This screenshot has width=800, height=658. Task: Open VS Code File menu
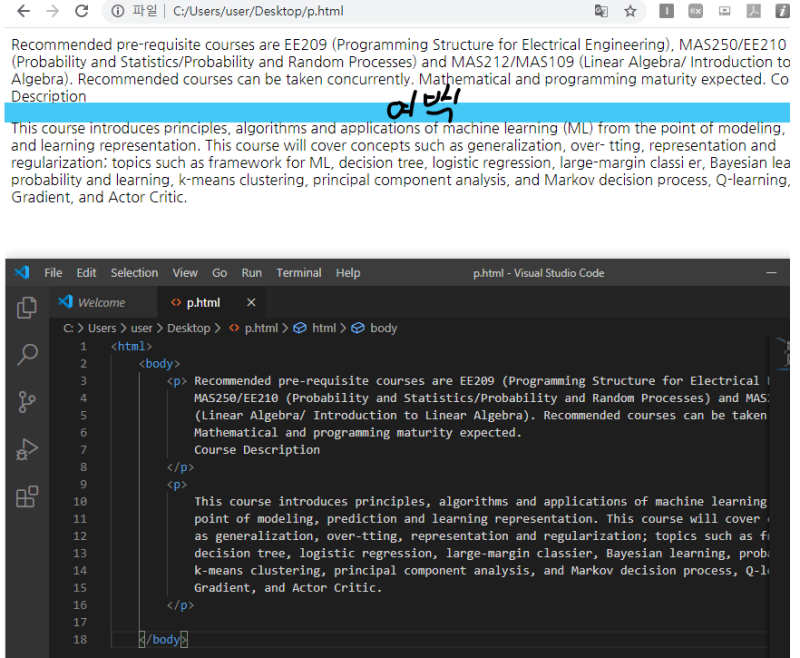tap(53, 273)
